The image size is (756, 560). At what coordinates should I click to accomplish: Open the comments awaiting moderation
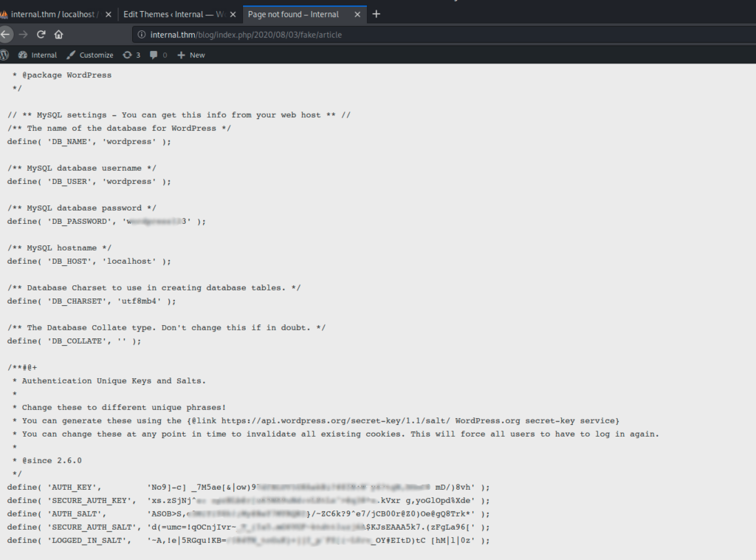pos(158,55)
